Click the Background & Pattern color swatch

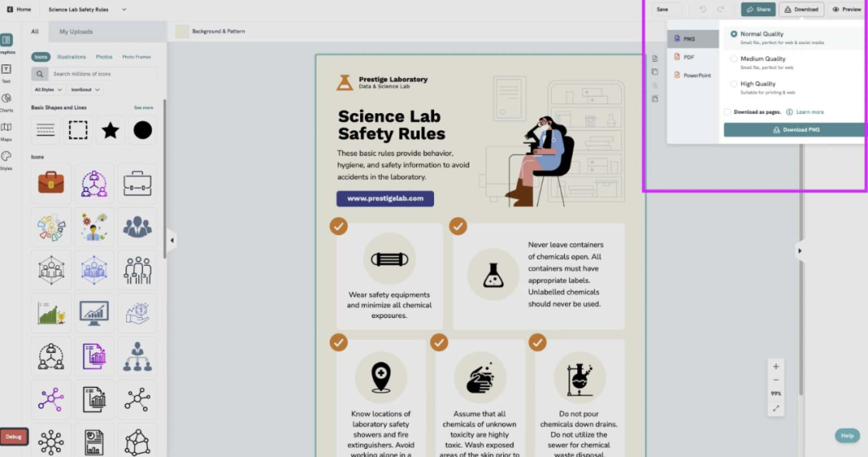pyautogui.click(x=182, y=31)
